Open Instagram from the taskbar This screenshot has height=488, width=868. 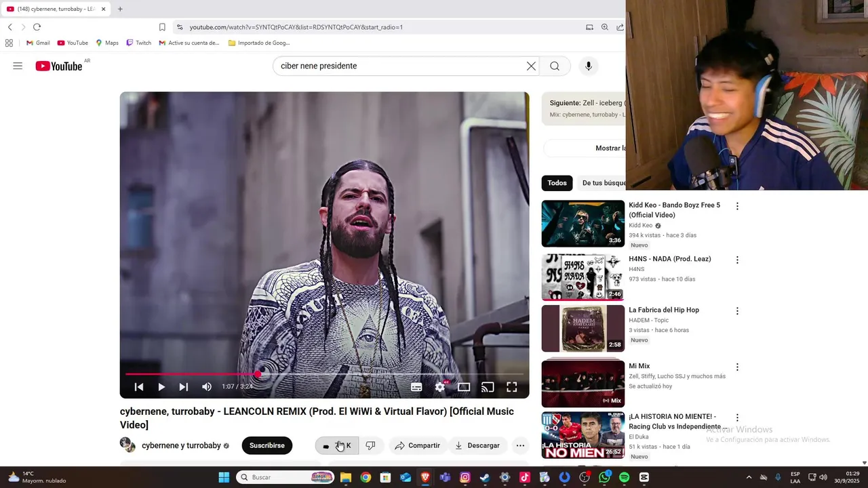465,477
